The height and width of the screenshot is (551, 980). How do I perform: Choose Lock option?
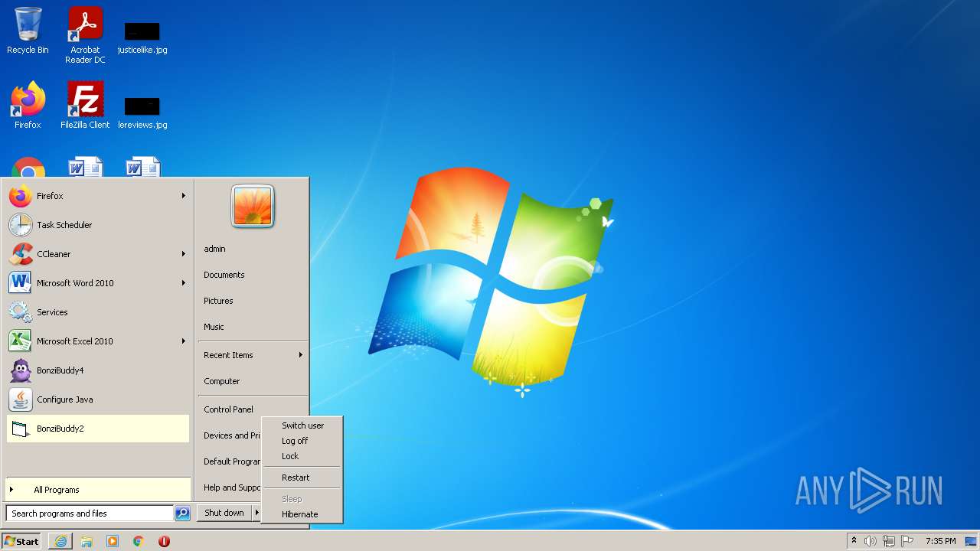(x=302, y=456)
